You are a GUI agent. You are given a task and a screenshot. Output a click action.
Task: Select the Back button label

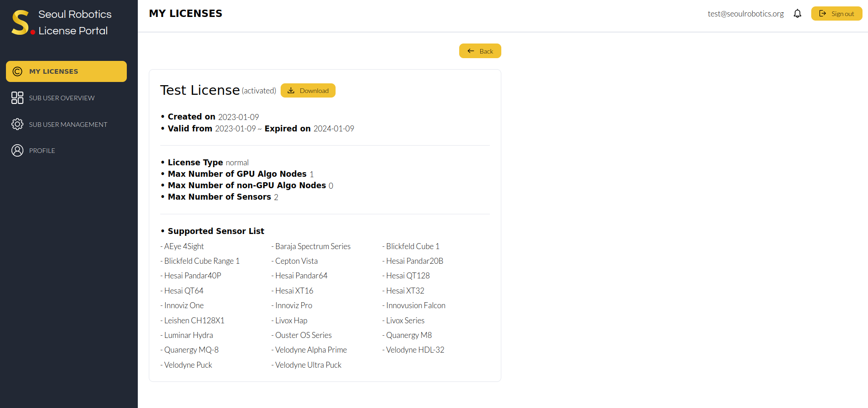click(486, 51)
